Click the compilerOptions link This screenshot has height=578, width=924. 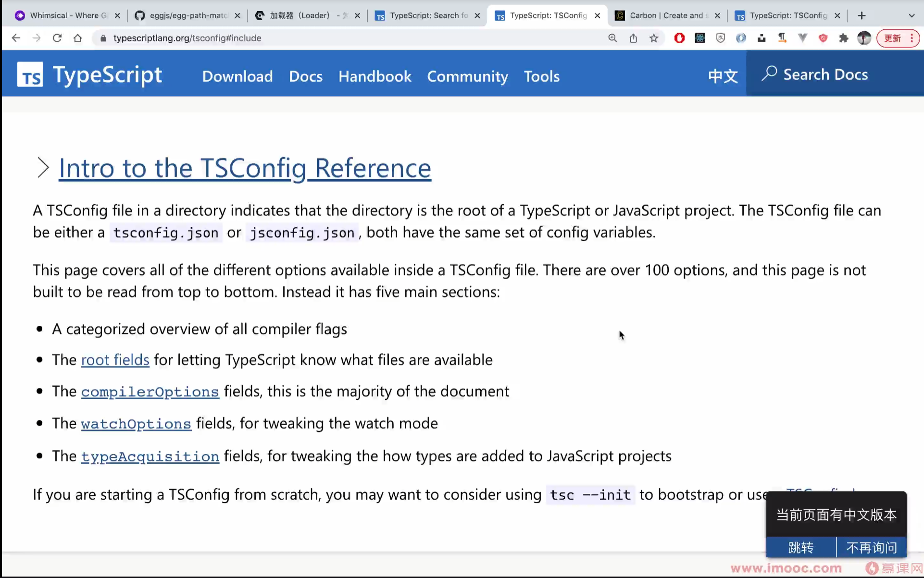[150, 391]
